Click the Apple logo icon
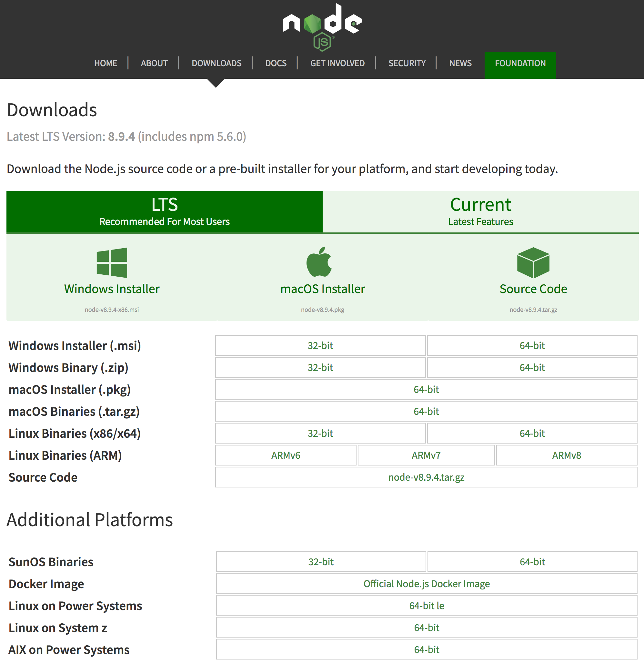The height and width of the screenshot is (665, 644). pos(319,261)
